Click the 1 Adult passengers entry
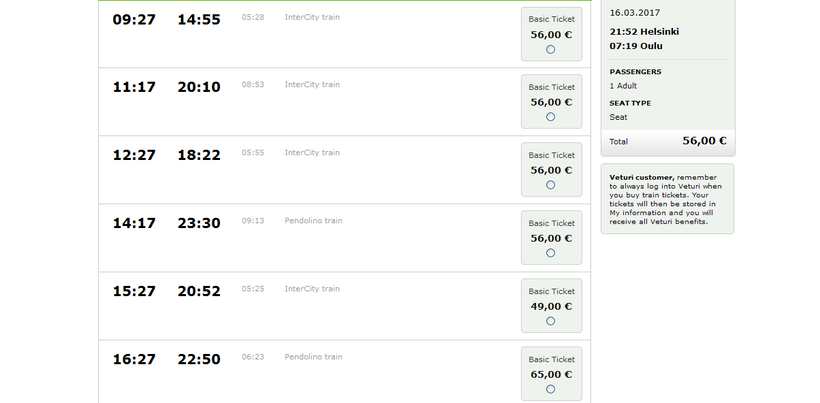820x403 pixels. click(x=625, y=86)
